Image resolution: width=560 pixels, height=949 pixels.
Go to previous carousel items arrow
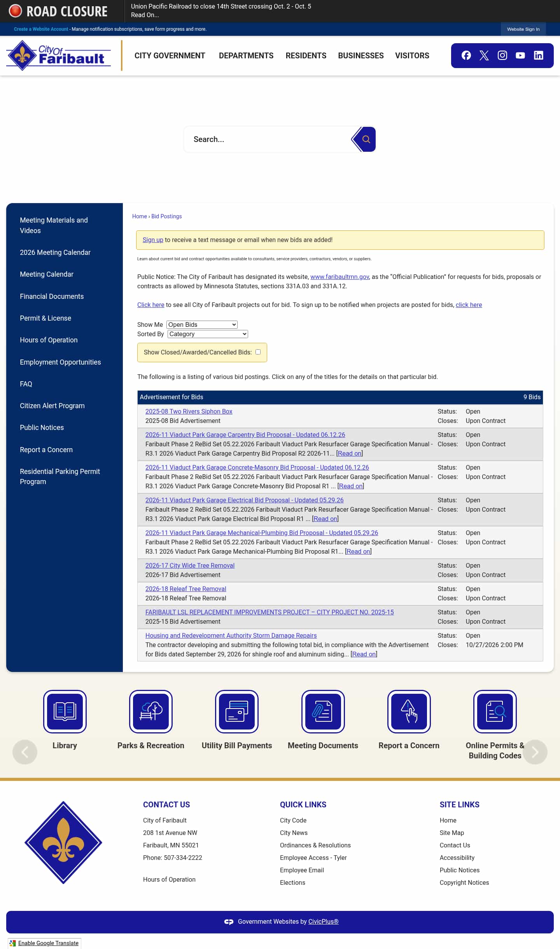(25, 752)
